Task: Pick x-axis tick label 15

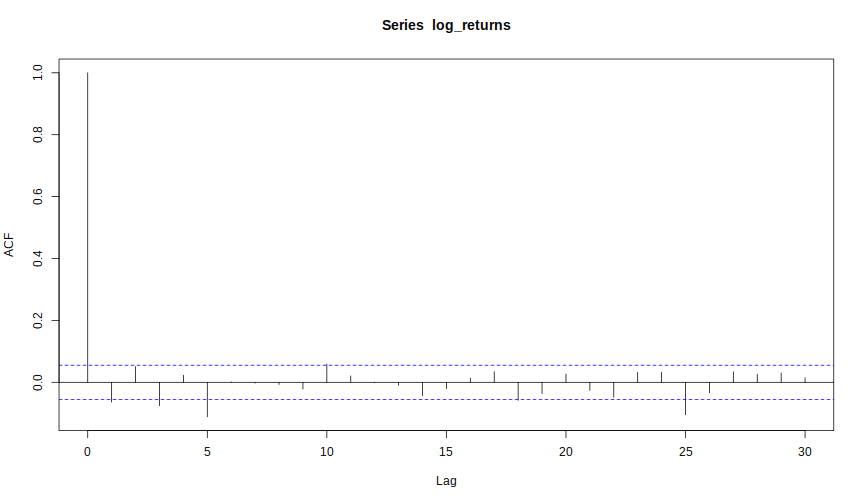Action: coord(446,452)
